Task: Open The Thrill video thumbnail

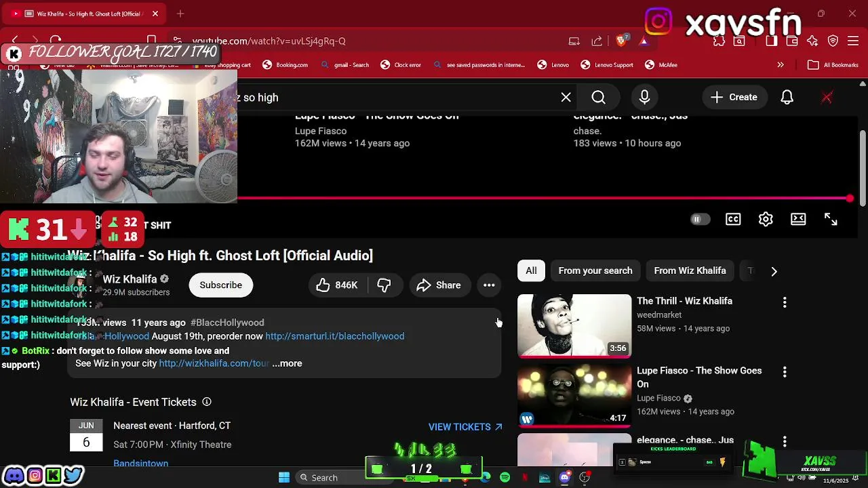Action: (574, 325)
